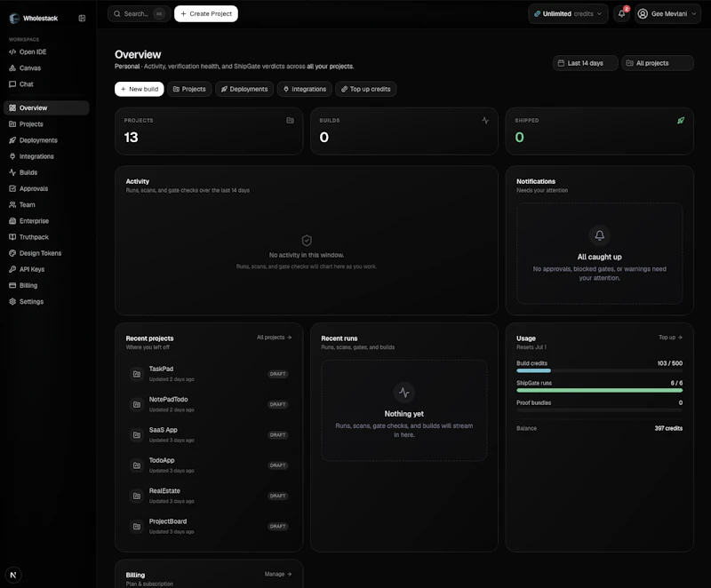
Task: Follow the All projects link in Recent projects
Action: [274, 338]
